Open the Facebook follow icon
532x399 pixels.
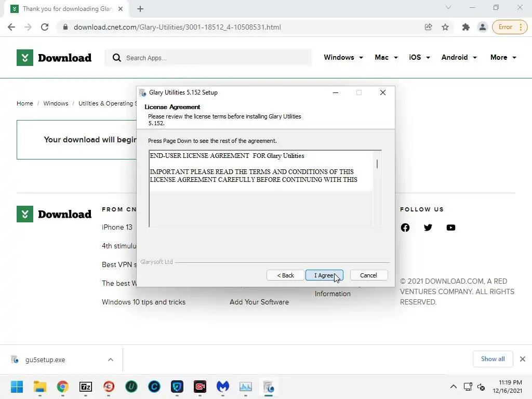pyautogui.click(x=405, y=228)
